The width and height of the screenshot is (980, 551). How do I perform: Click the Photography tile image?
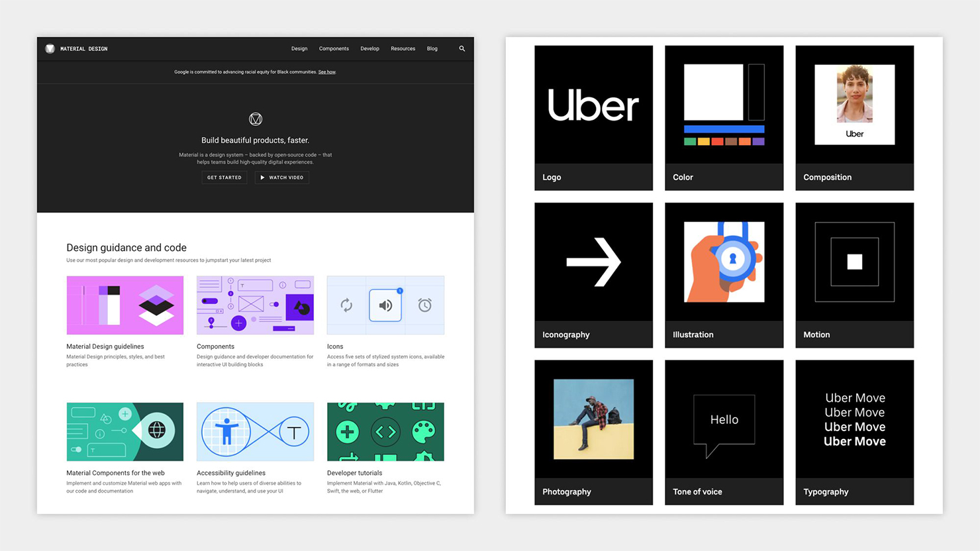coord(593,419)
